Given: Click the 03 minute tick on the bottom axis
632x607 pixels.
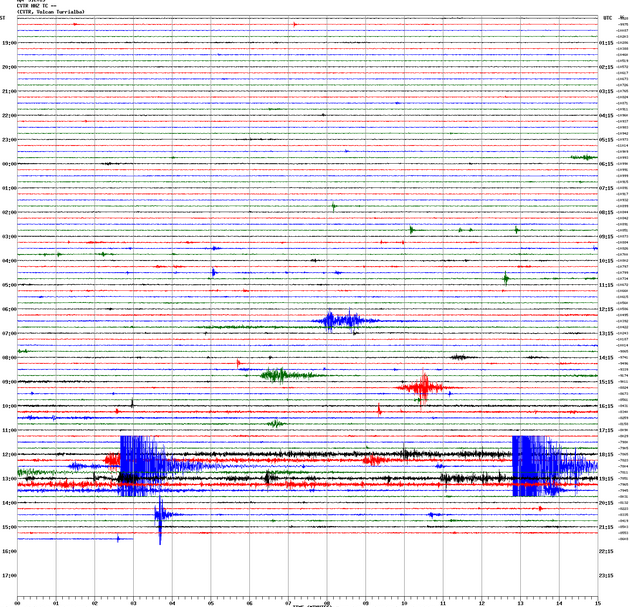Looking at the screenshot, I should coord(133,603).
